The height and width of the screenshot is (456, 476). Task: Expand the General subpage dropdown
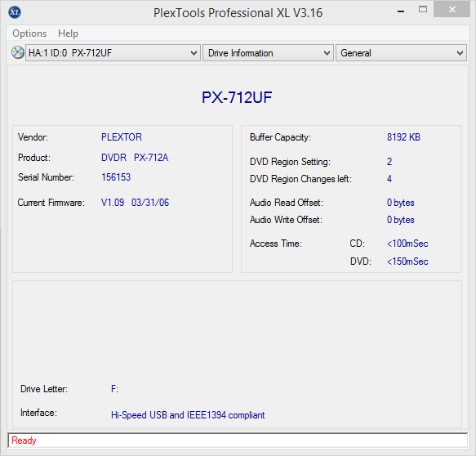point(401,53)
